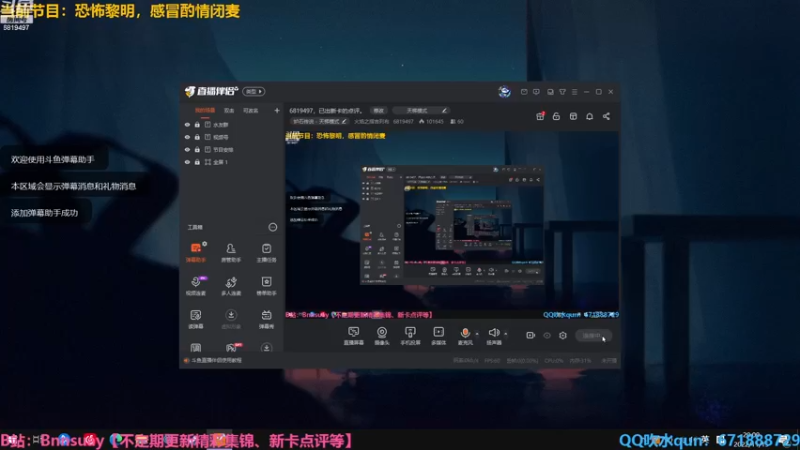
Task: Open the 弹幕秀 danmaku show tool
Action: point(266,319)
